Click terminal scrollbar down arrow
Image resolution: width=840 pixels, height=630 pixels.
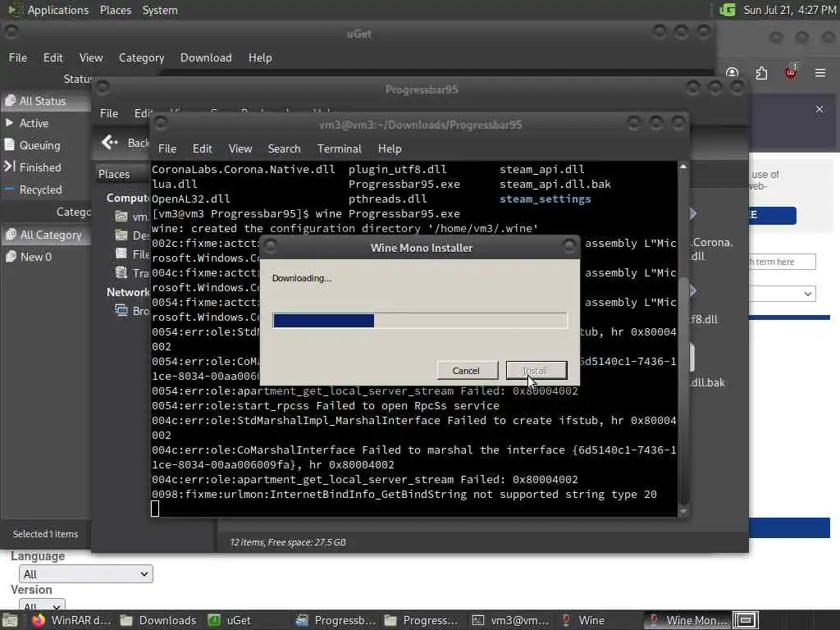click(x=683, y=512)
